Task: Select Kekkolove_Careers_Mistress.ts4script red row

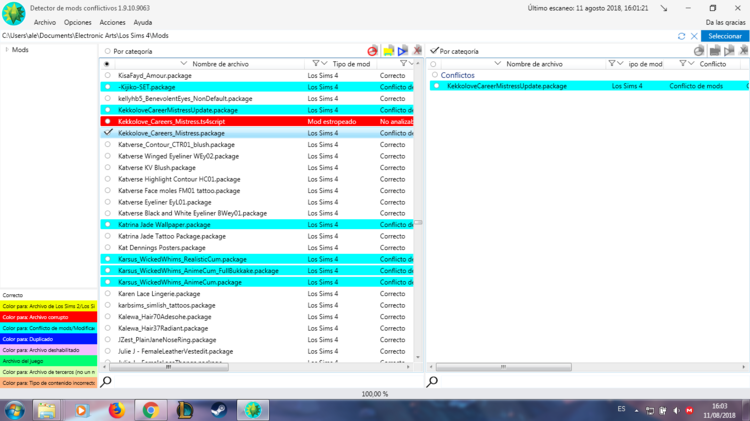Action: (x=257, y=122)
